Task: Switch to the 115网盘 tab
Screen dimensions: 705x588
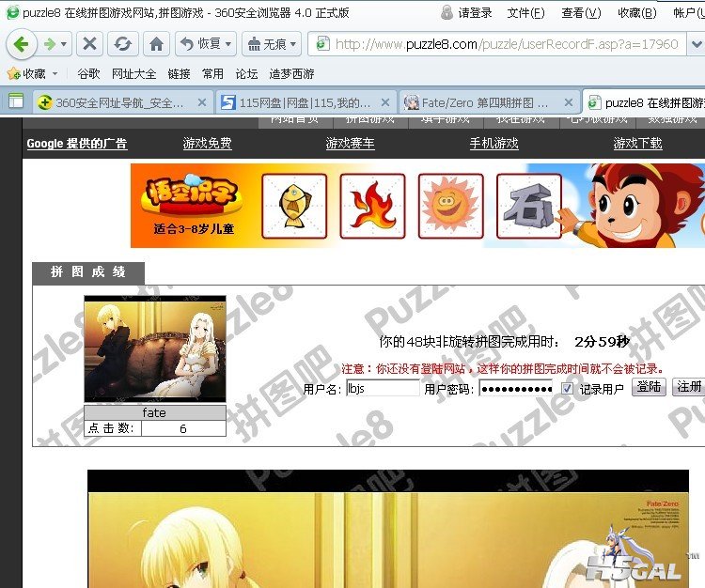Action: 299,102
